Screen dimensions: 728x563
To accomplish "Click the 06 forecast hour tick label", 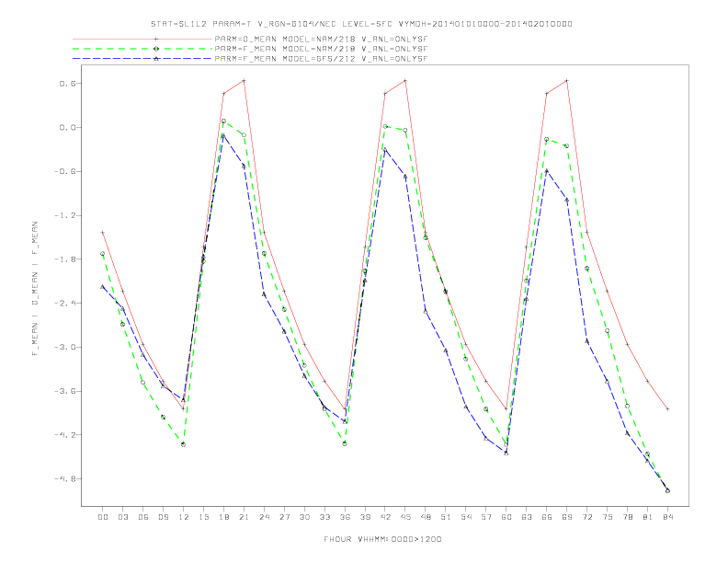I will click(x=143, y=517).
